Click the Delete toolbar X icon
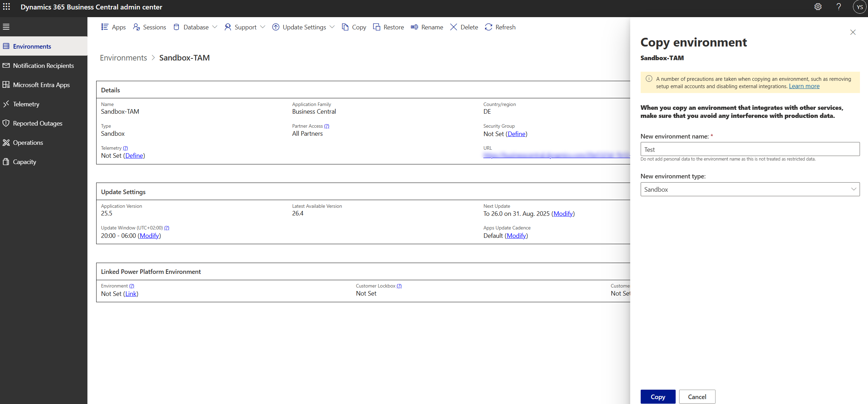 click(454, 27)
